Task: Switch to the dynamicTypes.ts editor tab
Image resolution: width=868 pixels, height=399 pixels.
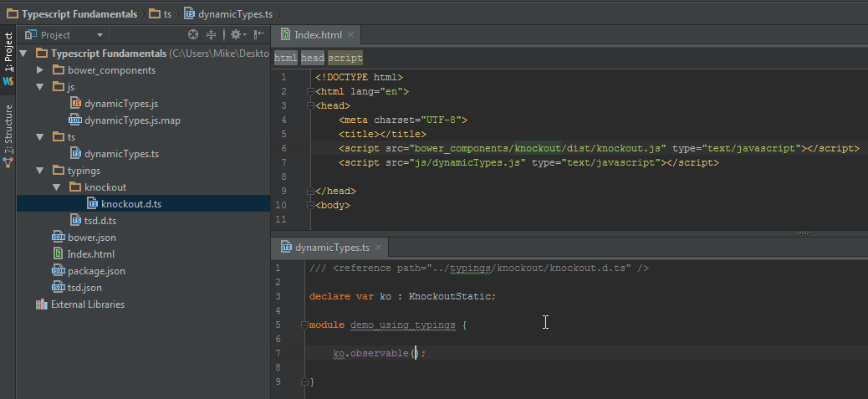Action: (x=332, y=248)
